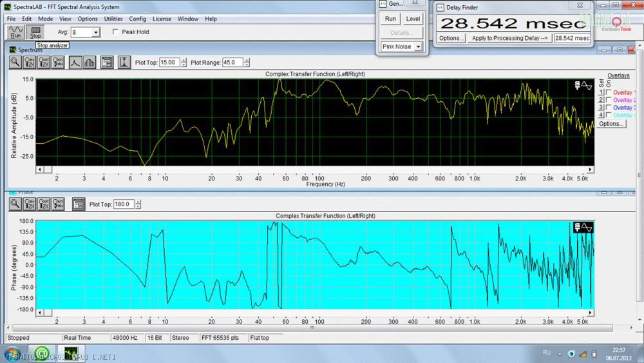Select SpectraLAB taskbar icon
Viewport: 644px width, 363px height.
71,353
